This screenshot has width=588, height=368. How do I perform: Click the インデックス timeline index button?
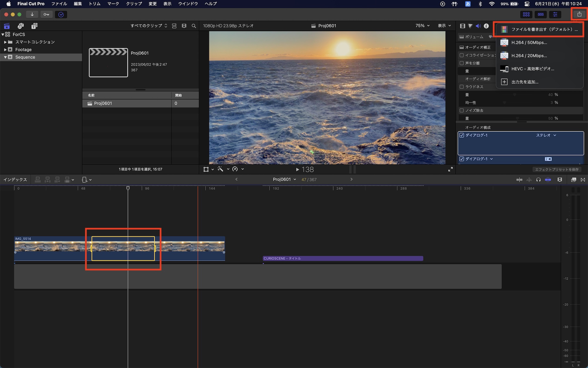click(15, 180)
